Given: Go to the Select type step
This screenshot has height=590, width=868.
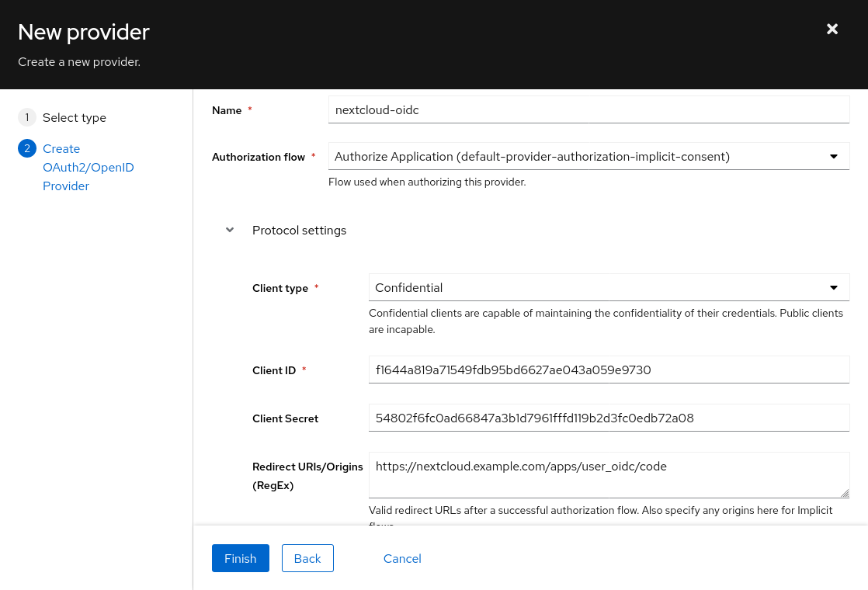Looking at the screenshot, I should pos(74,118).
